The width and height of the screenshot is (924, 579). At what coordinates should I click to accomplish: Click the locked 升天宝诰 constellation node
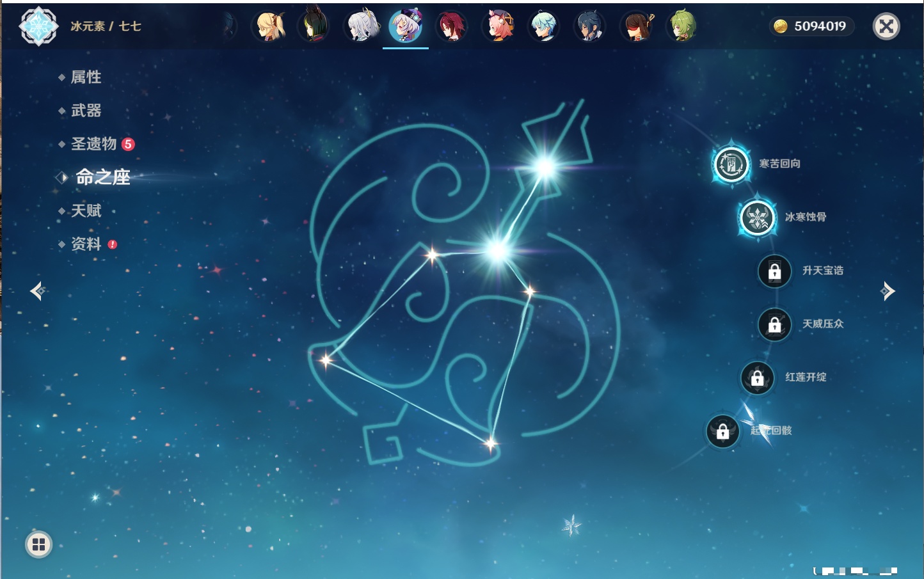[x=774, y=271]
